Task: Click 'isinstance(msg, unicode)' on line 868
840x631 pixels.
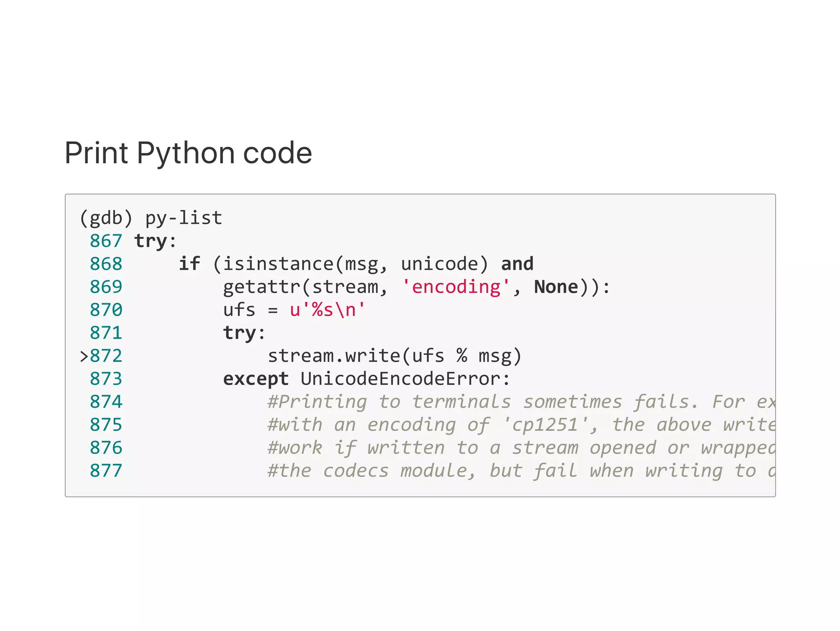Action: [x=356, y=264]
